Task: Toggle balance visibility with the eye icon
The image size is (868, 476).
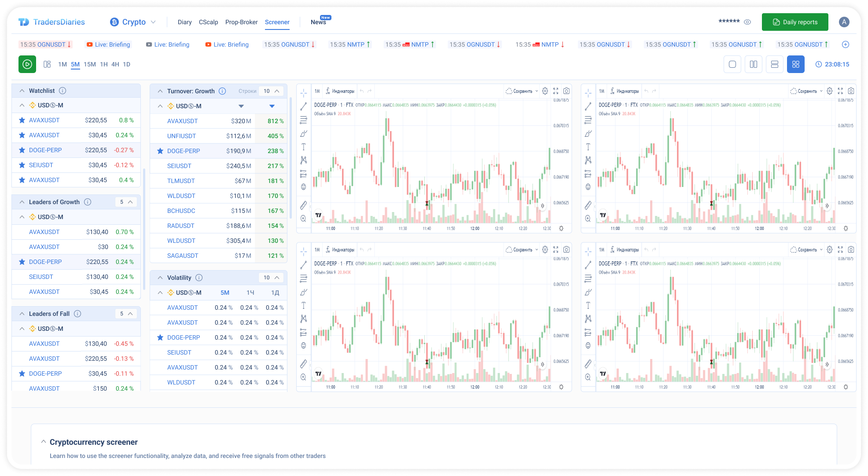Action: pyautogui.click(x=747, y=22)
